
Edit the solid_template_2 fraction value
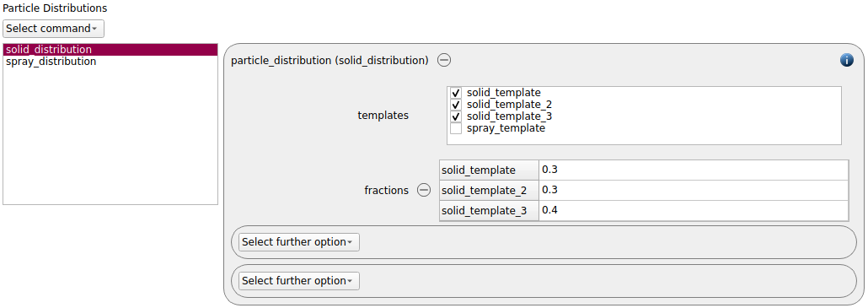[693, 191]
